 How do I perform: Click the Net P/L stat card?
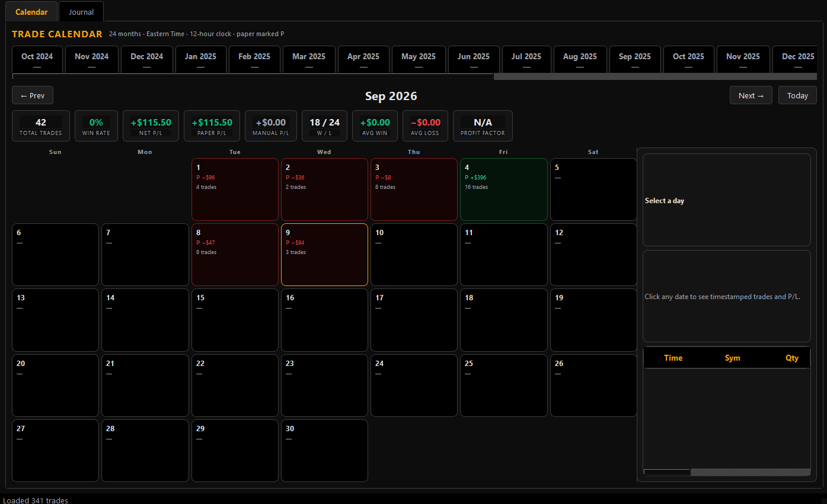click(151, 126)
